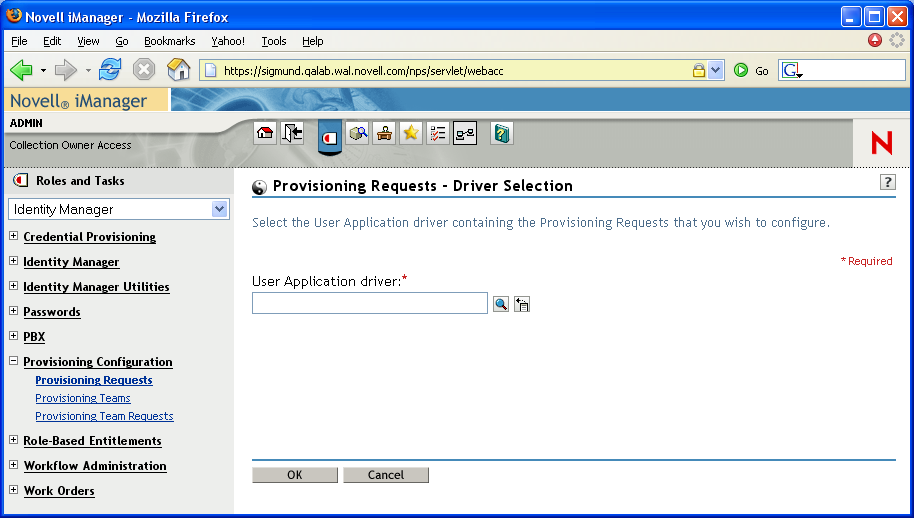Open Provisioning Teams link

point(83,398)
